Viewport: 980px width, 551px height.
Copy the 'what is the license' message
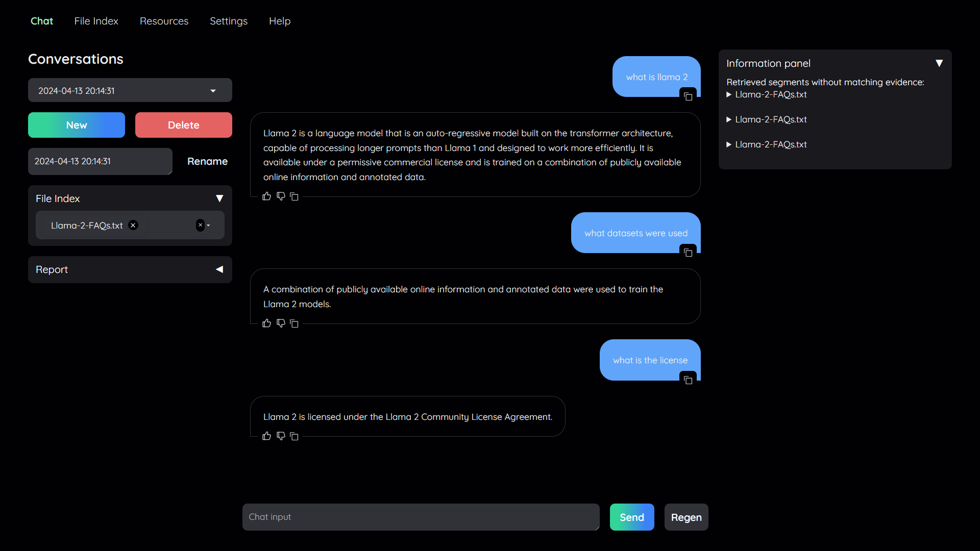click(688, 380)
